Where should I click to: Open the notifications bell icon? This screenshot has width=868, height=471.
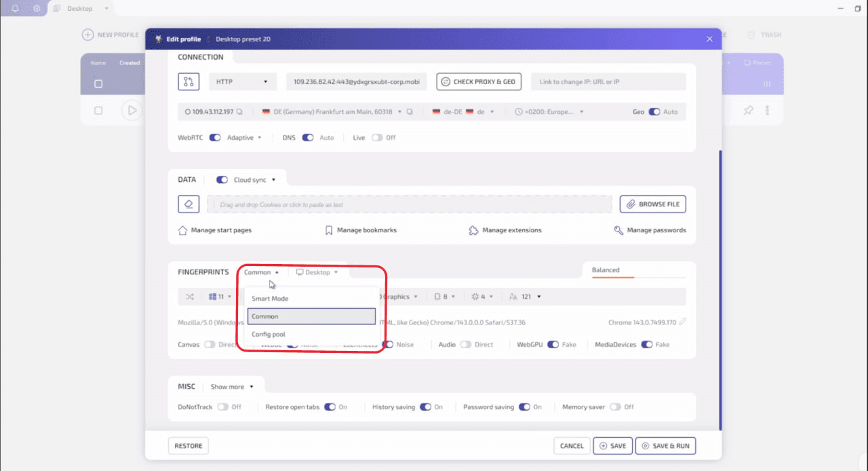pyautogui.click(x=15, y=9)
